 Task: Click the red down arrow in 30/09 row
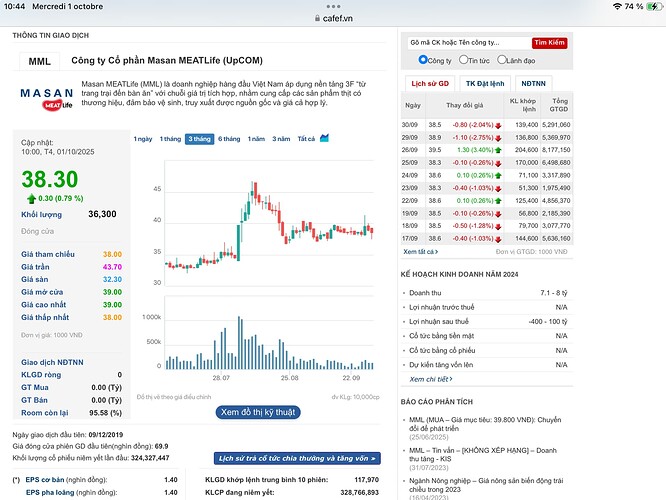(x=498, y=125)
